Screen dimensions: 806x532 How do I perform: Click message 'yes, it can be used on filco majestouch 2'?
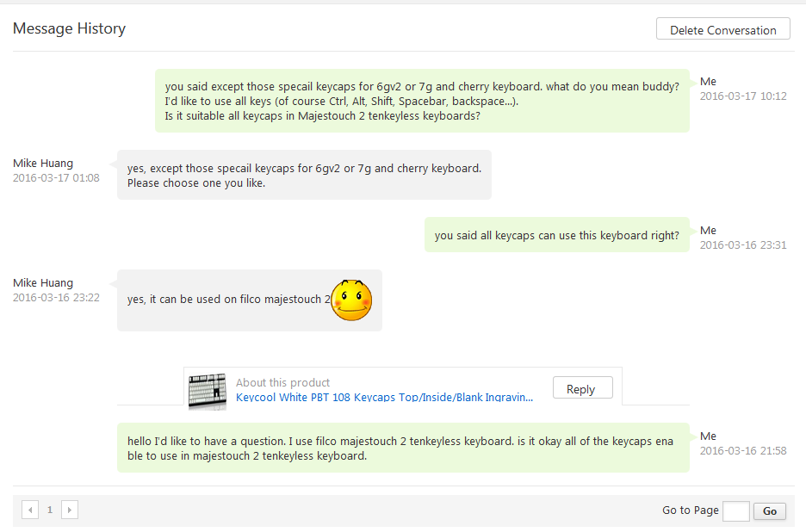point(229,300)
